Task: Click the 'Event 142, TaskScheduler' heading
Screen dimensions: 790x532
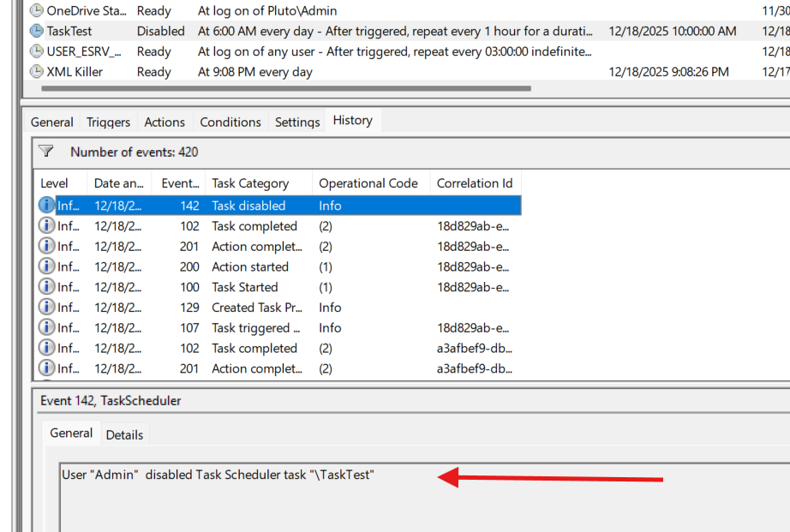Action: pyautogui.click(x=111, y=401)
